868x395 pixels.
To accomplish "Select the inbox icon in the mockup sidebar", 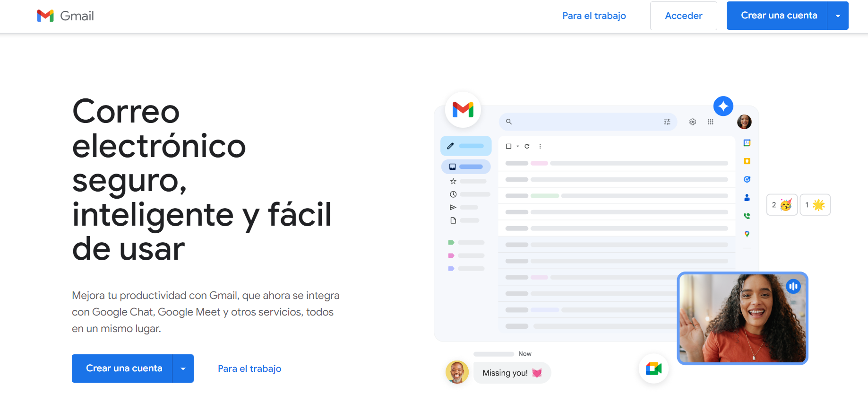I will [x=452, y=167].
